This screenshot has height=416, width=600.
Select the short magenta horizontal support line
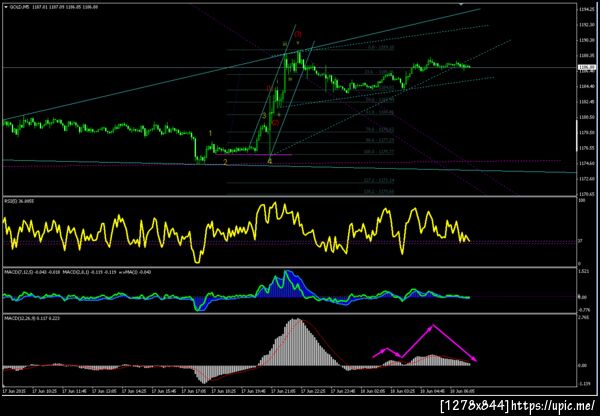click(x=254, y=155)
